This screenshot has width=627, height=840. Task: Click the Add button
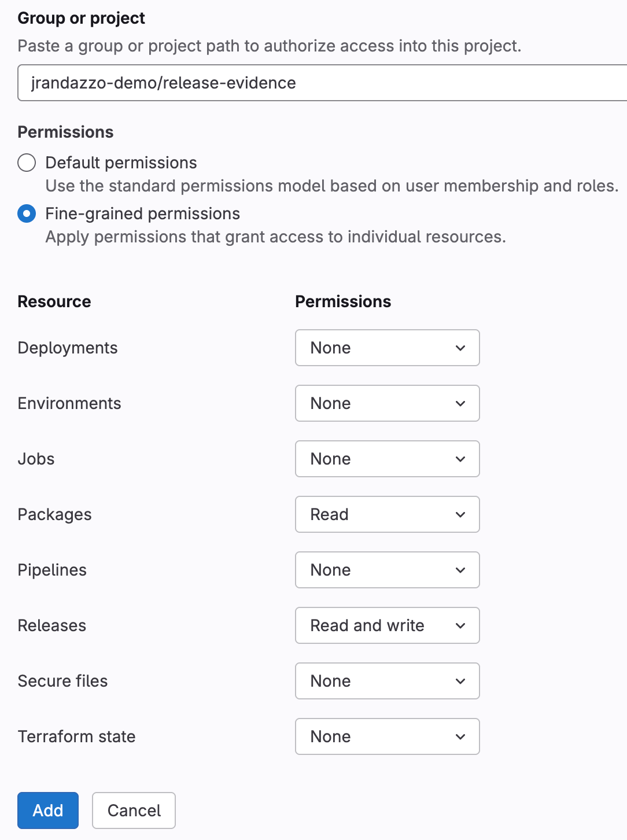tap(47, 810)
